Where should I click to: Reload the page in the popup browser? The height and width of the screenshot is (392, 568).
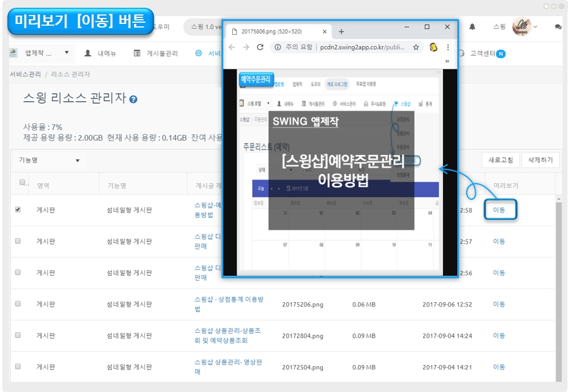[x=260, y=47]
